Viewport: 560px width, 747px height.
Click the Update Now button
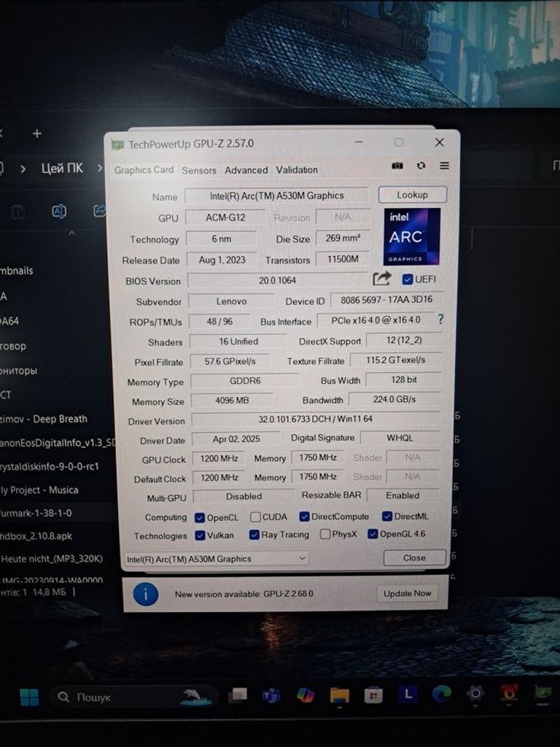(x=408, y=593)
